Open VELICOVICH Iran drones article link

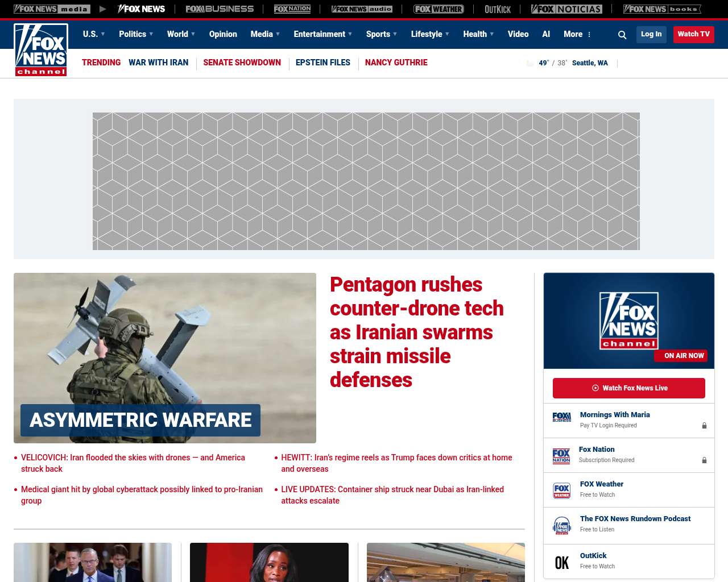pos(133,463)
